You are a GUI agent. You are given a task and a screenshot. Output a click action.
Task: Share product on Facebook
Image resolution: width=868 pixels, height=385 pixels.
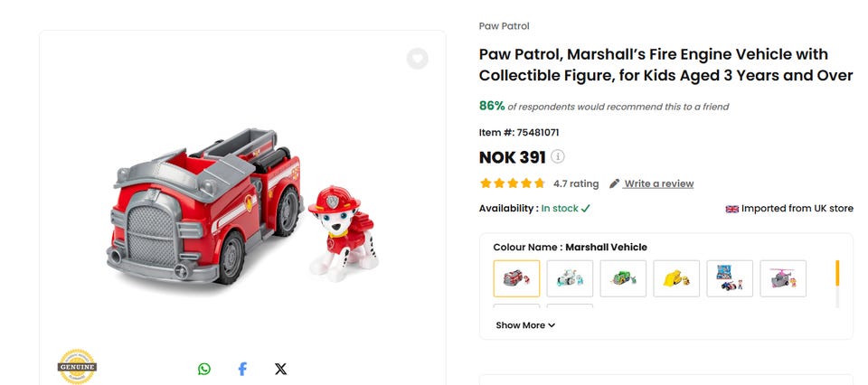242,369
